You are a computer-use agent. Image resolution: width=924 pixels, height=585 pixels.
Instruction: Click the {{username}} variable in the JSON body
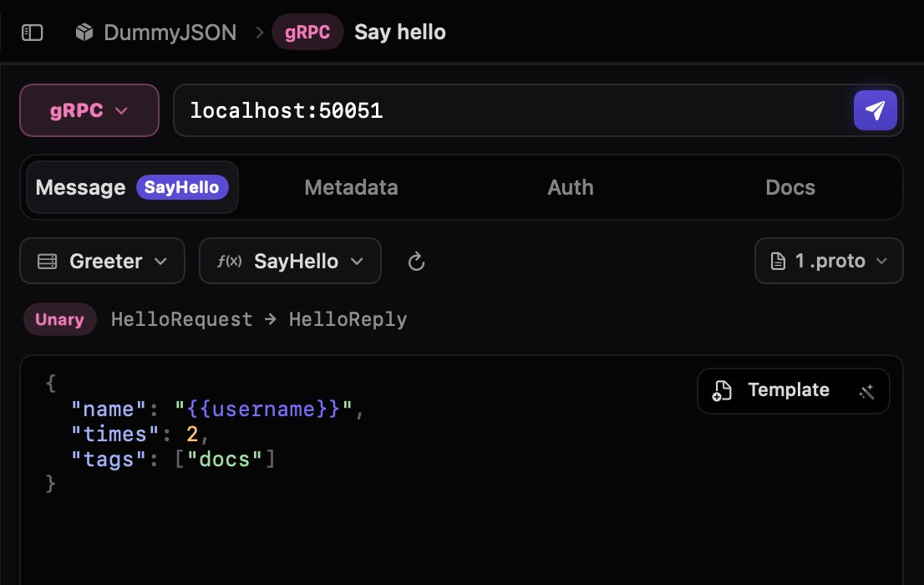(x=263, y=409)
